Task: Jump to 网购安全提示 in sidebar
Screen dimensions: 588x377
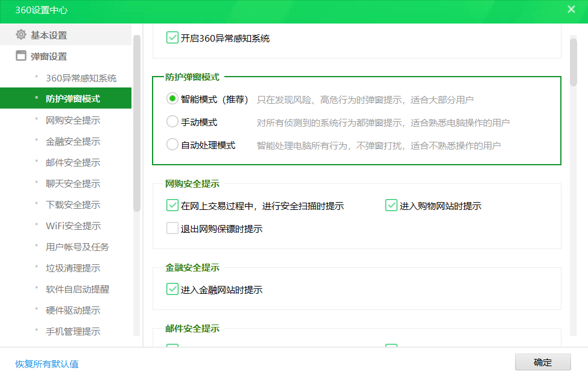Action: click(73, 120)
